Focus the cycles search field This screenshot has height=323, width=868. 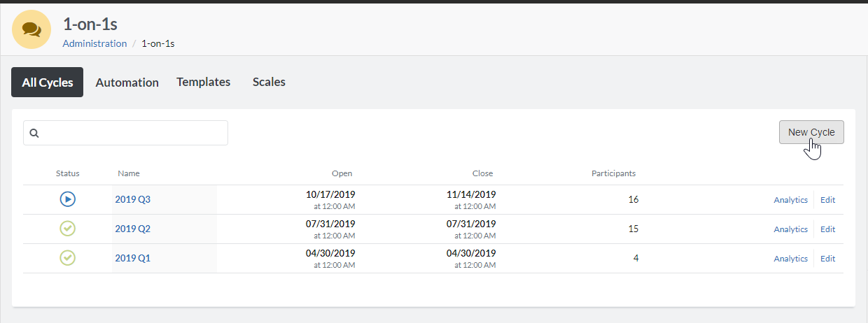(x=125, y=133)
